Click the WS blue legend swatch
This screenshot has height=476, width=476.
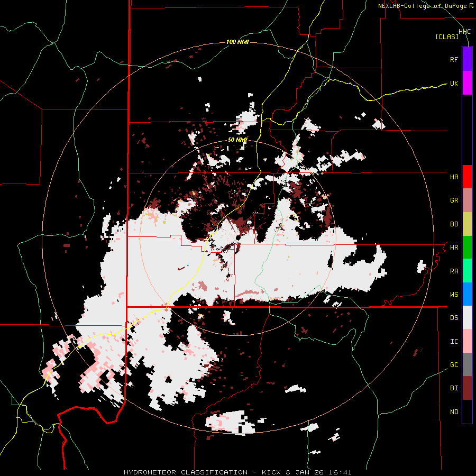(467, 294)
